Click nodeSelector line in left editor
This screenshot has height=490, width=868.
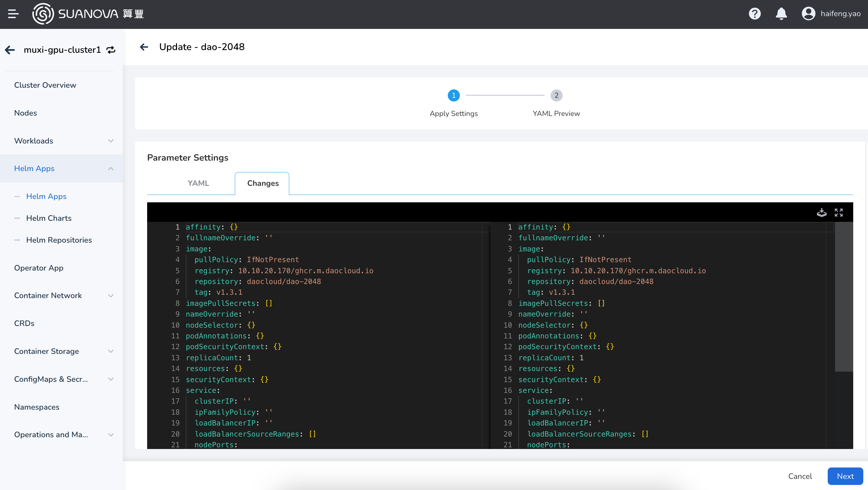coord(220,325)
